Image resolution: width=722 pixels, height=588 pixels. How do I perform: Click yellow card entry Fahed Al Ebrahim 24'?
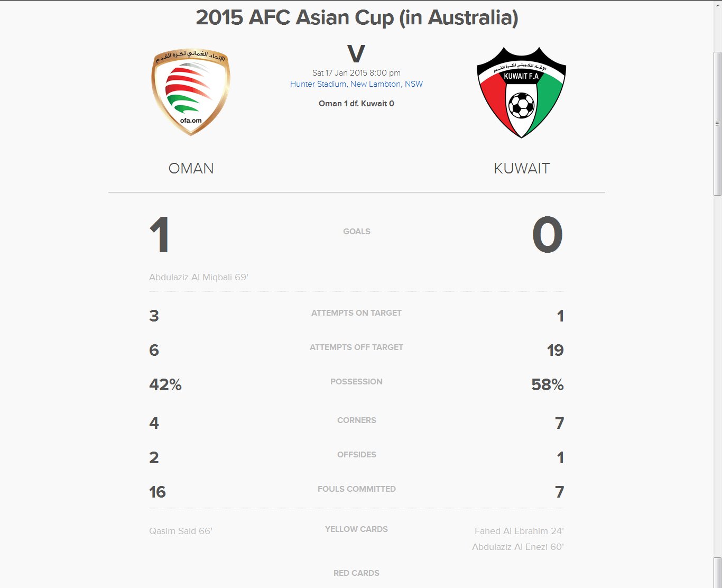coord(519,531)
